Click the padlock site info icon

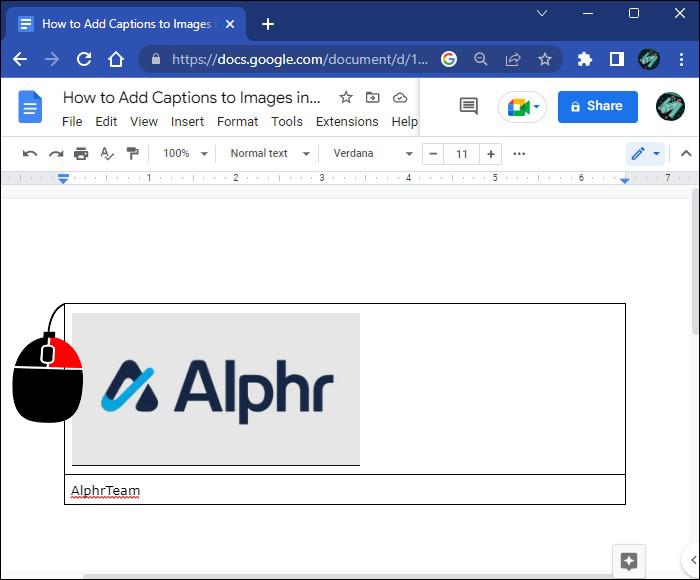coord(156,59)
